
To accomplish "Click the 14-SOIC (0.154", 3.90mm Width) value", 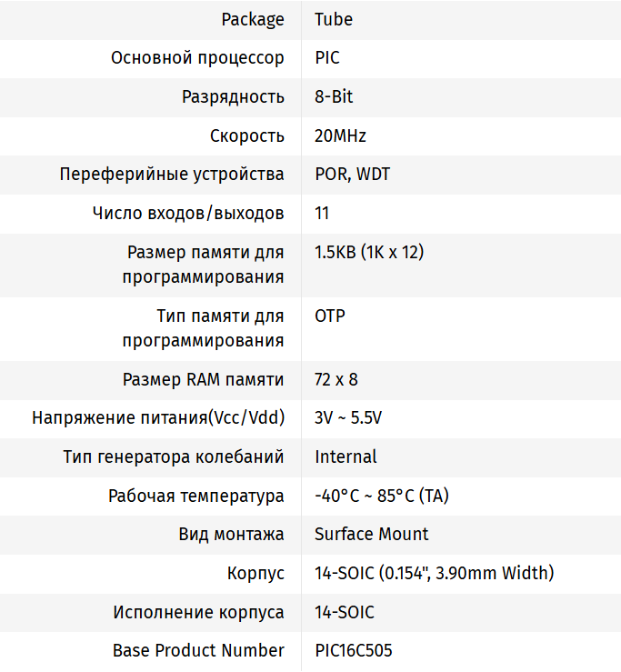I will [x=434, y=573].
